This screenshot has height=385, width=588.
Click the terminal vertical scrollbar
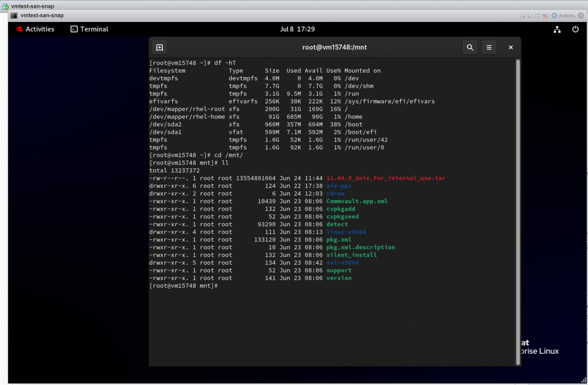[x=518, y=212]
